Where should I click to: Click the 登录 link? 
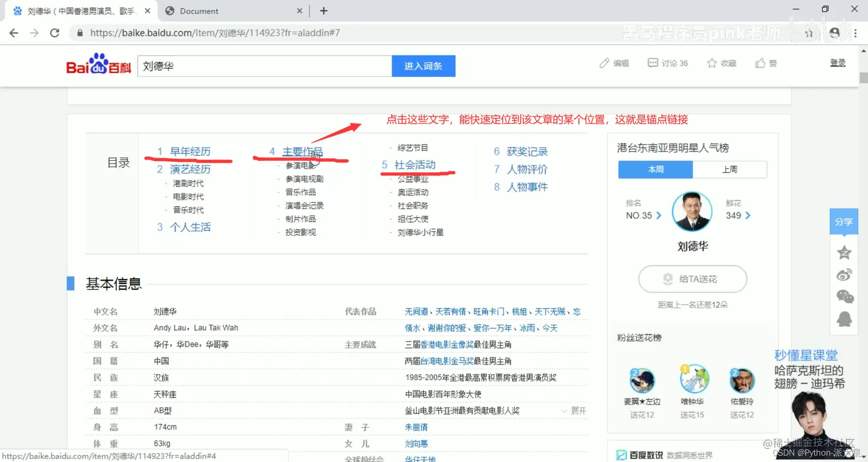[838, 63]
